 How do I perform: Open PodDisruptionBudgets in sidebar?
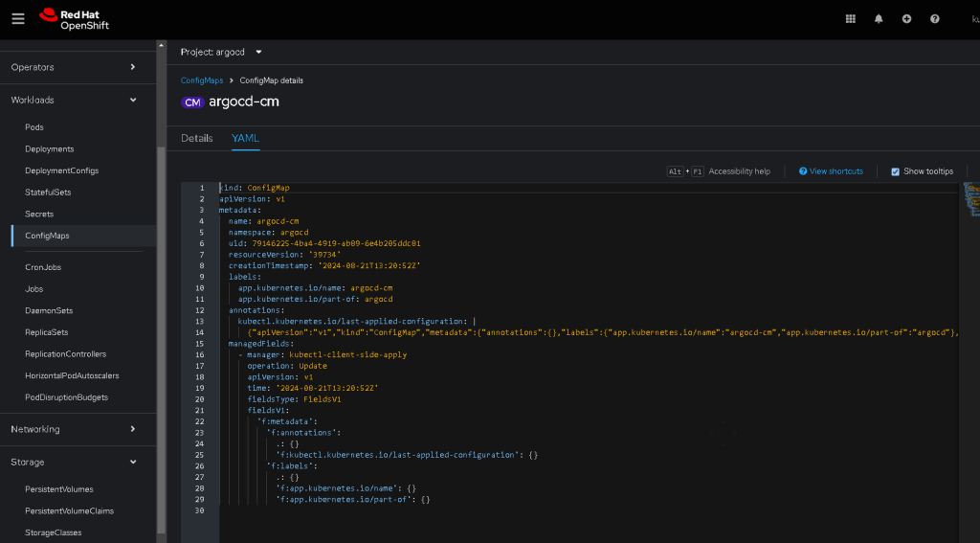(66, 397)
